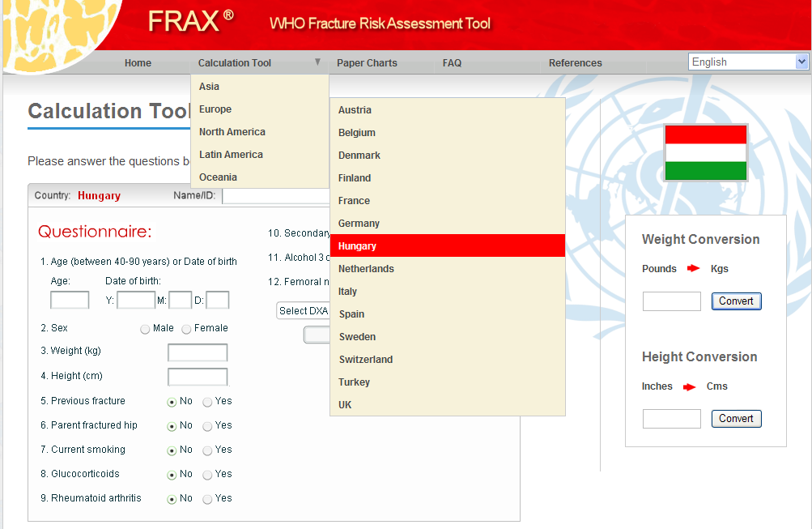Choose Europe region submenu
The height and width of the screenshot is (529, 812).
(x=260, y=109)
